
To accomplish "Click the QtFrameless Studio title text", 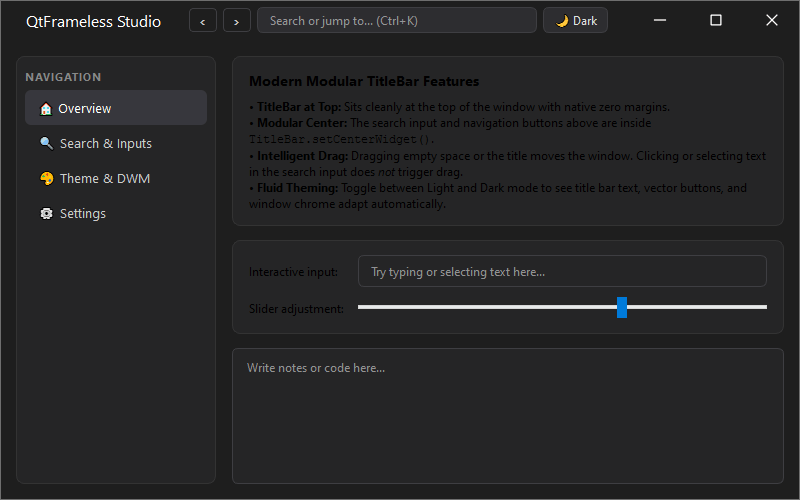I will (93, 22).
